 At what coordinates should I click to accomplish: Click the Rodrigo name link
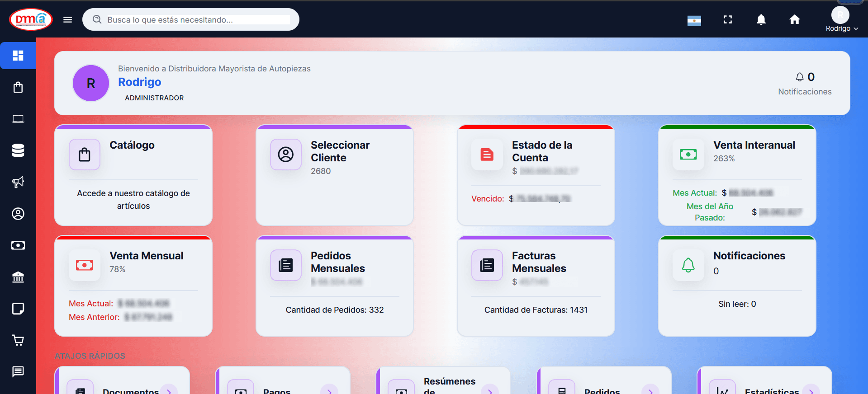coord(140,82)
